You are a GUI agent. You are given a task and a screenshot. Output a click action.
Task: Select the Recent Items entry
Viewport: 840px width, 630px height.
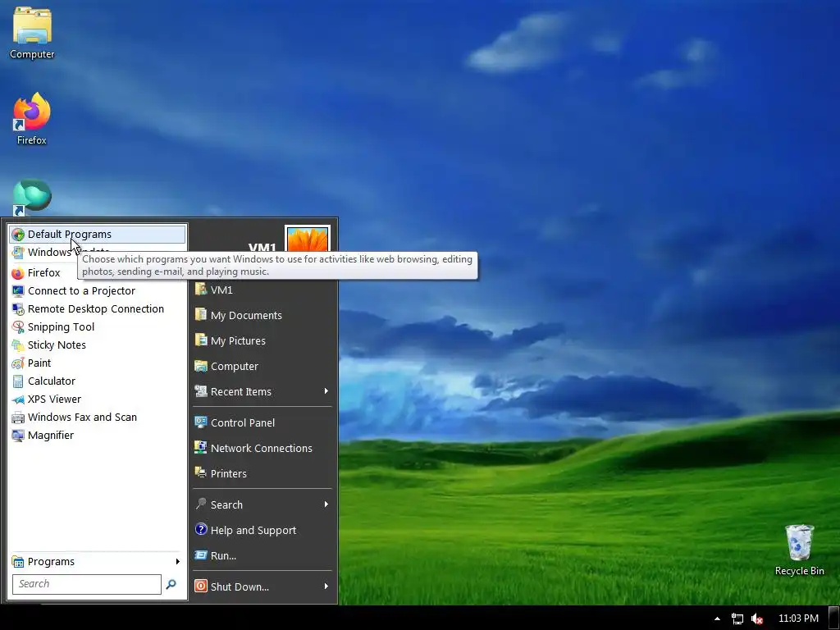pos(262,391)
